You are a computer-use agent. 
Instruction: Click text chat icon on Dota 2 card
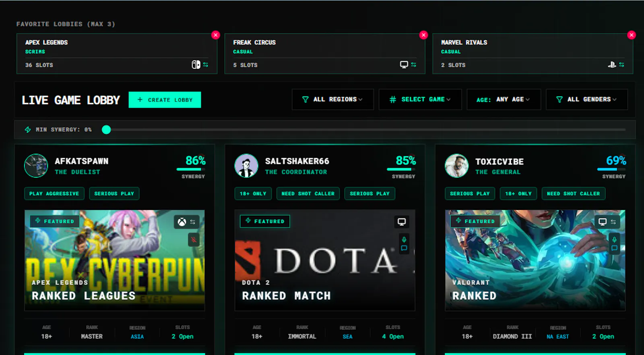tap(404, 248)
